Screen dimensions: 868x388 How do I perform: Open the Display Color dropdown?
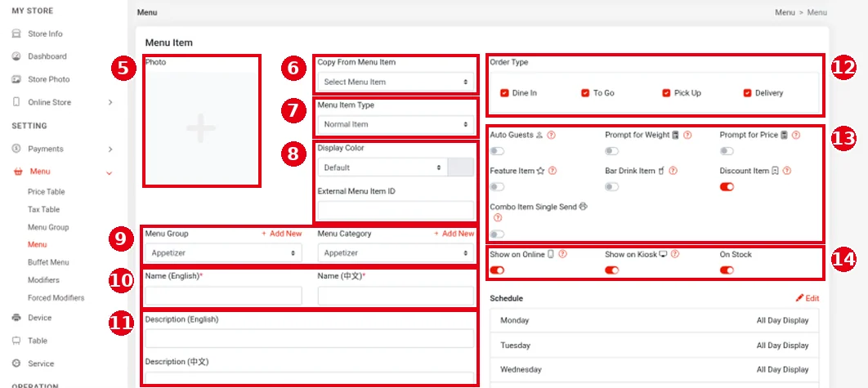tap(383, 167)
